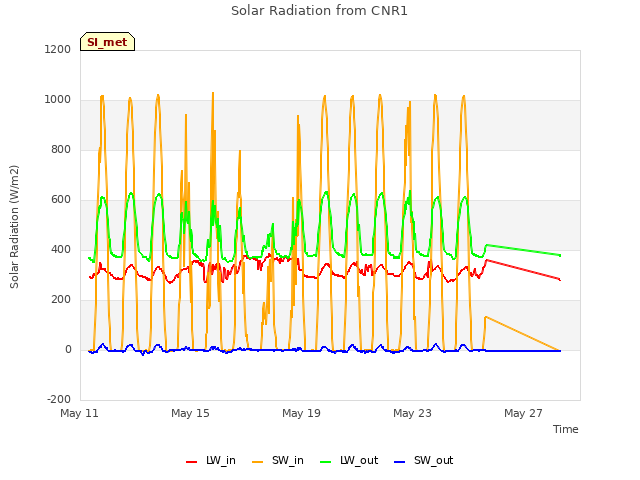Click the -200 y-axis tick label
Viewport: 640px width, 480px height.
pyautogui.click(x=59, y=399)
